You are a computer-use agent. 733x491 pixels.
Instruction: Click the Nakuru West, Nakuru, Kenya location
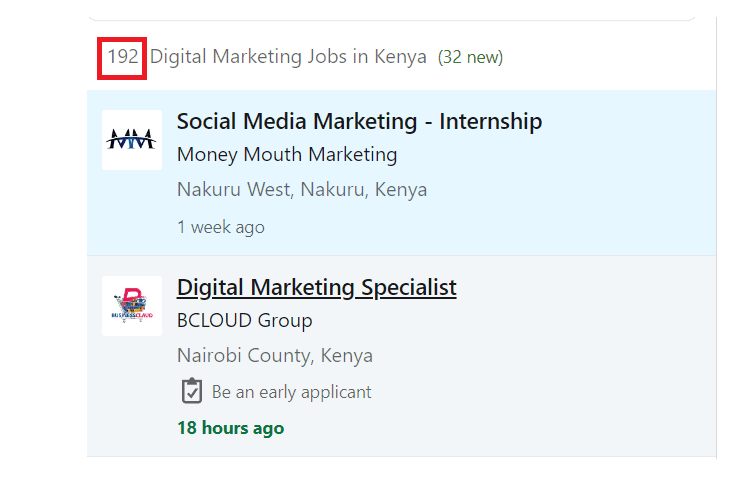click(x=302, y=189)
